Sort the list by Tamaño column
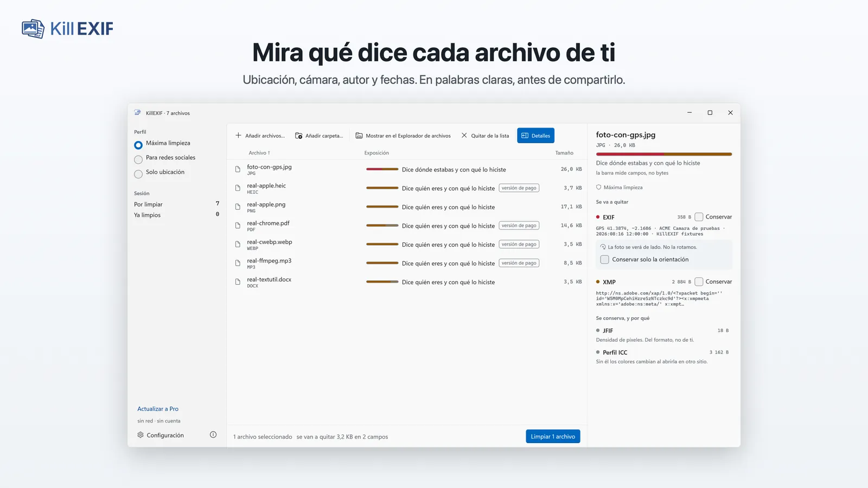Image resolution: width=868 pixels, height=488 pixels. pos(564,153)
